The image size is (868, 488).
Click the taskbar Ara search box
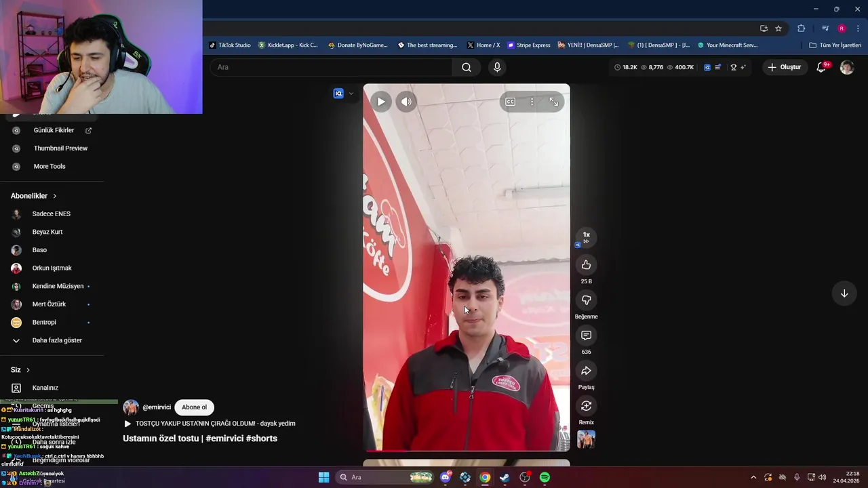coord(385,477)
